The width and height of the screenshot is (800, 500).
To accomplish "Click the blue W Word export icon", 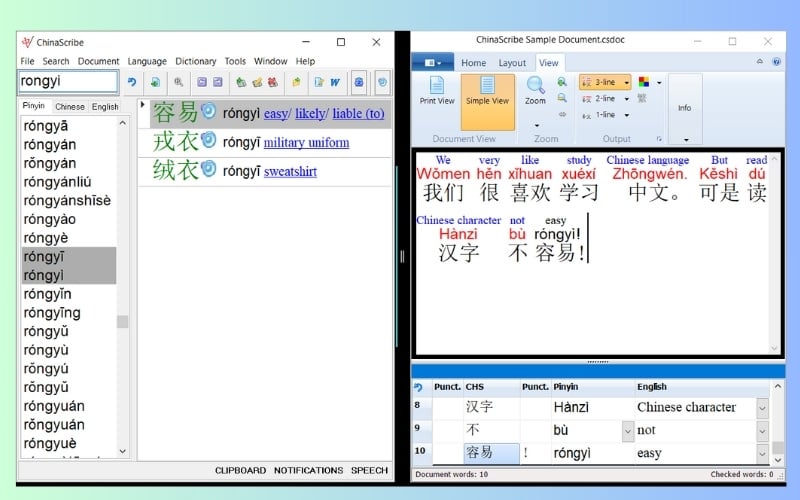I will pos(335,82).
